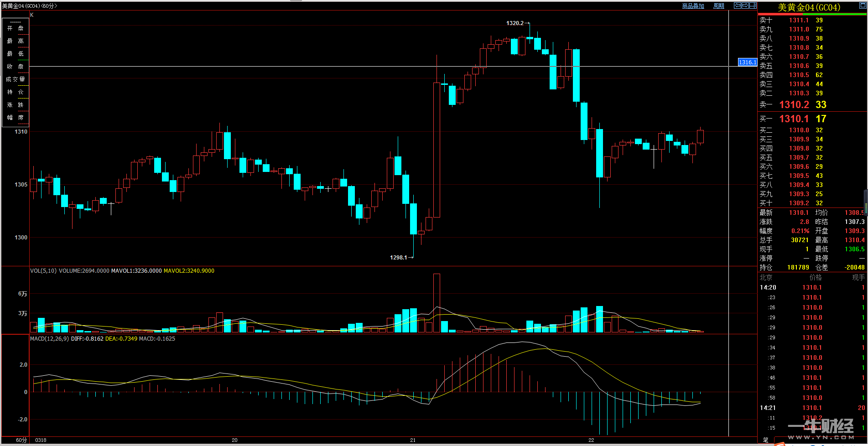Viewport: 868px width, 446px height.
Task: Click the 1298.1 low price marker
Action: [x=398, y=258]
